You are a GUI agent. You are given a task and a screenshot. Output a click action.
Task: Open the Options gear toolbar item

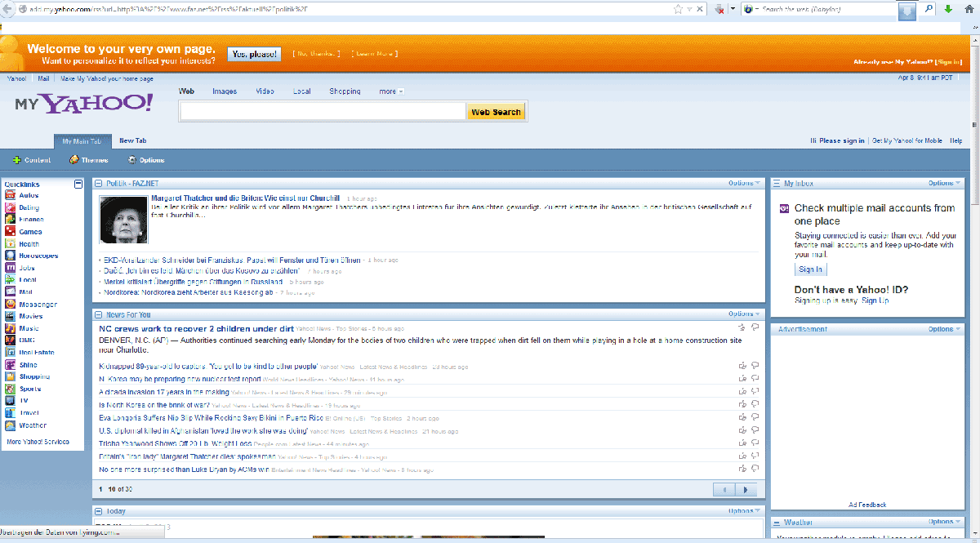[x=146, y=160]
